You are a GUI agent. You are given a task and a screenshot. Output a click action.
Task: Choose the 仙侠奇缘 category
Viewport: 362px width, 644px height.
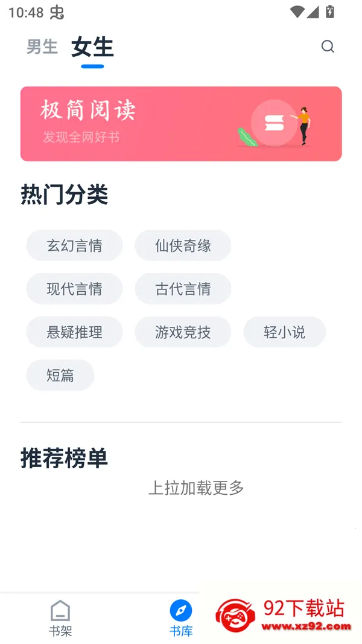click(x=183, y=246)
